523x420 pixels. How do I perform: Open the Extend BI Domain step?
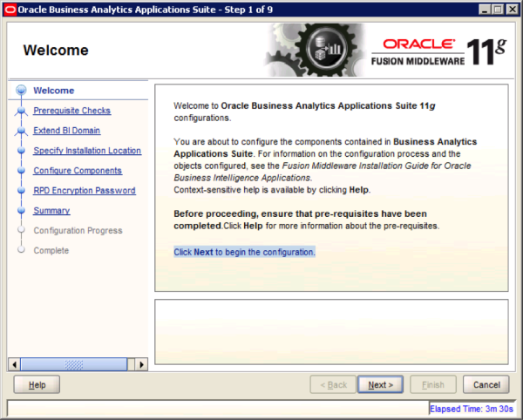click(x=66, y=131)
